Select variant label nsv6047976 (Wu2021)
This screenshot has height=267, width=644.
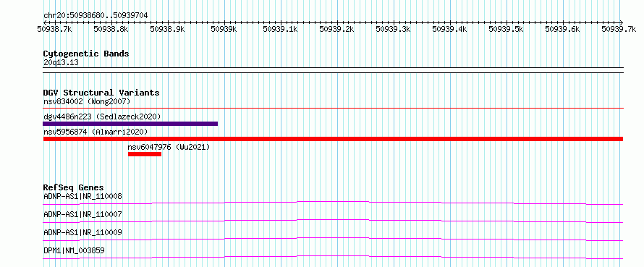click(169, 147)
